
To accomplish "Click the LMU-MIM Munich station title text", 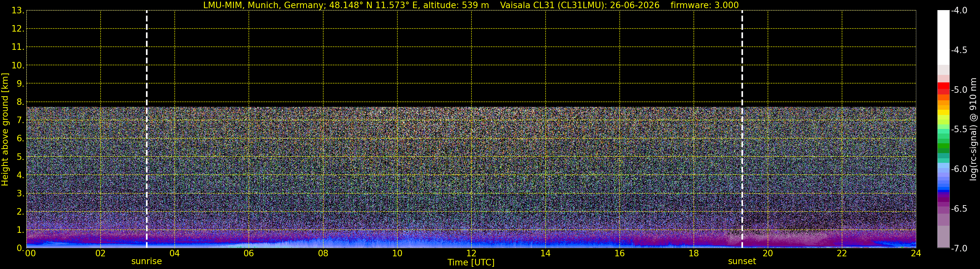I will coord(346,5).
